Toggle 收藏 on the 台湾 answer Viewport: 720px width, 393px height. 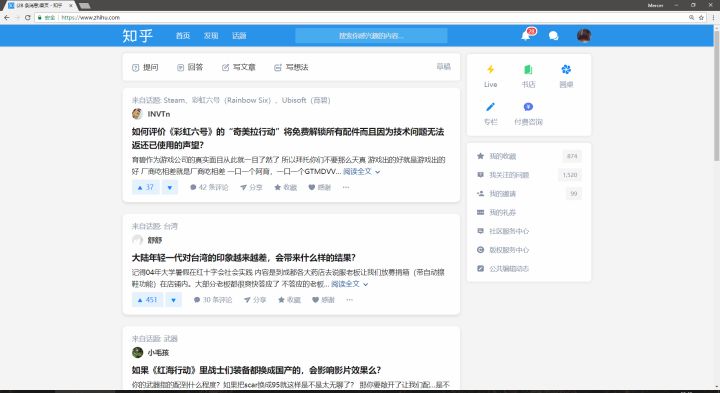pos(289,300)
